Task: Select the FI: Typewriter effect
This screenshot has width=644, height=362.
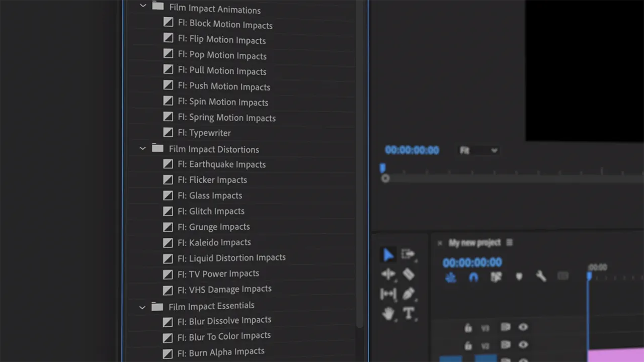Action: 204,133
